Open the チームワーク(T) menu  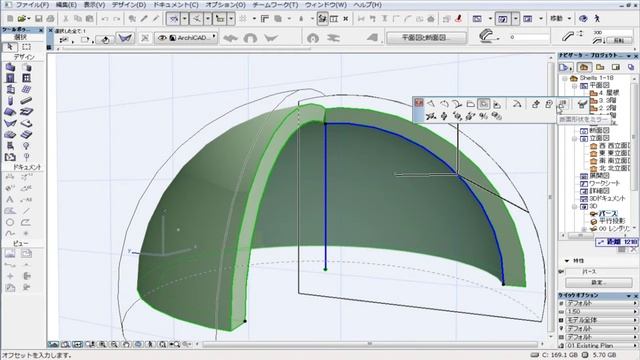(x=275, y=5)
